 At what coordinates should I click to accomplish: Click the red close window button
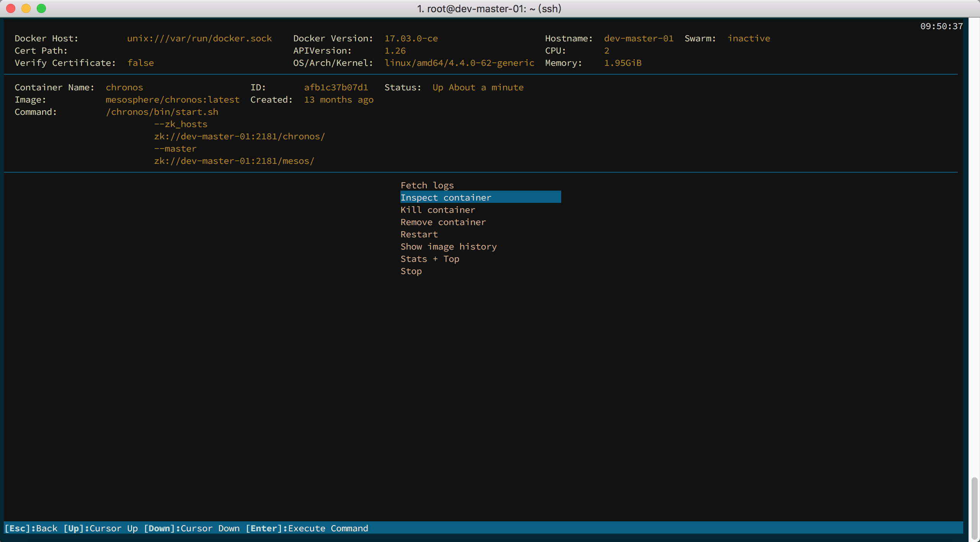pyautogui.click(x=11, y=8)
